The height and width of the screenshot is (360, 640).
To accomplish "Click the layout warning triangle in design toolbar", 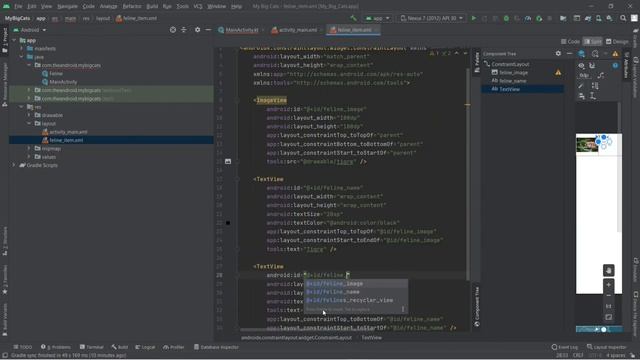I will point(615,53).
